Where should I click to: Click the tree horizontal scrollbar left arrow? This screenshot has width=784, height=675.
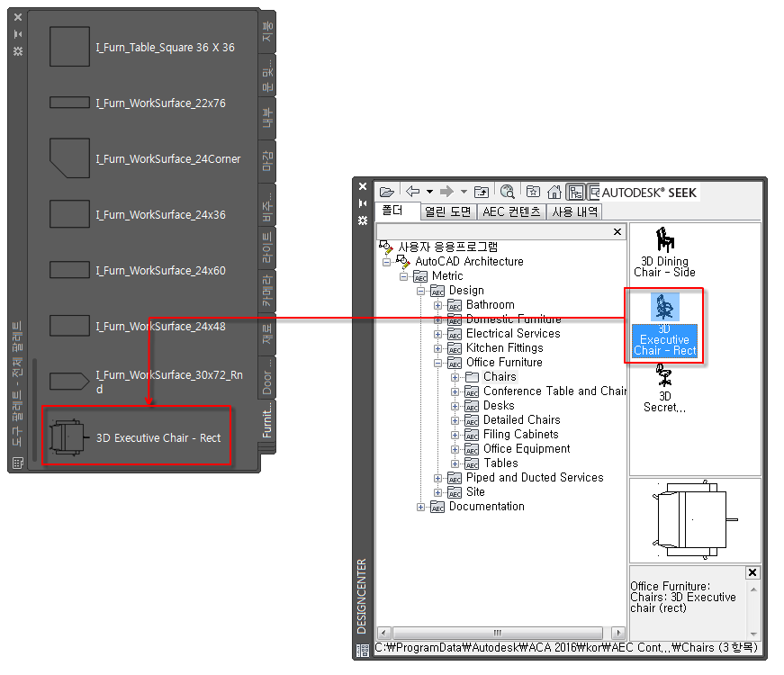[x=384, y=633]
